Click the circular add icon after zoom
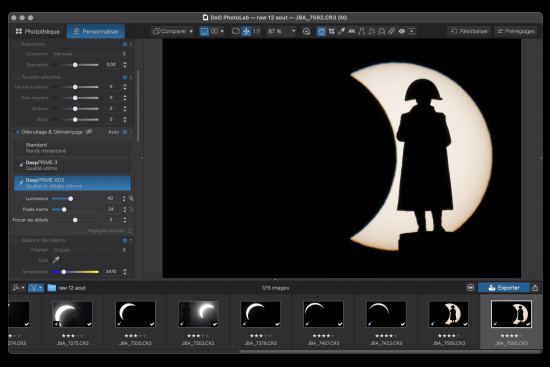 tap(306, 31)
